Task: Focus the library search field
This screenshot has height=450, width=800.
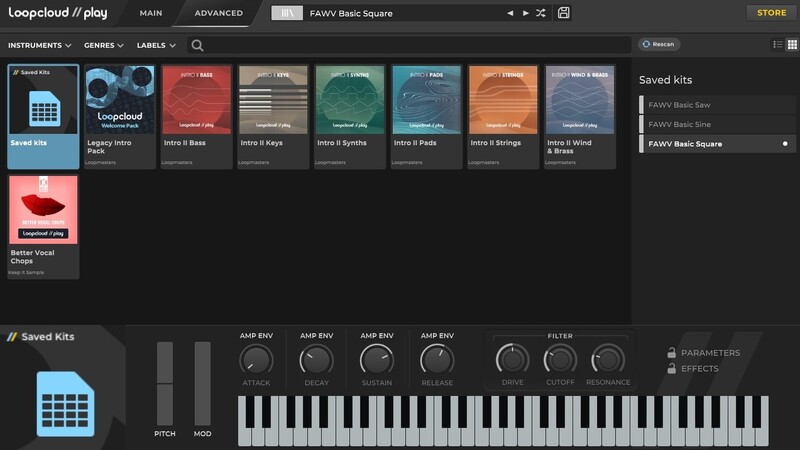Action: (409, 45)
